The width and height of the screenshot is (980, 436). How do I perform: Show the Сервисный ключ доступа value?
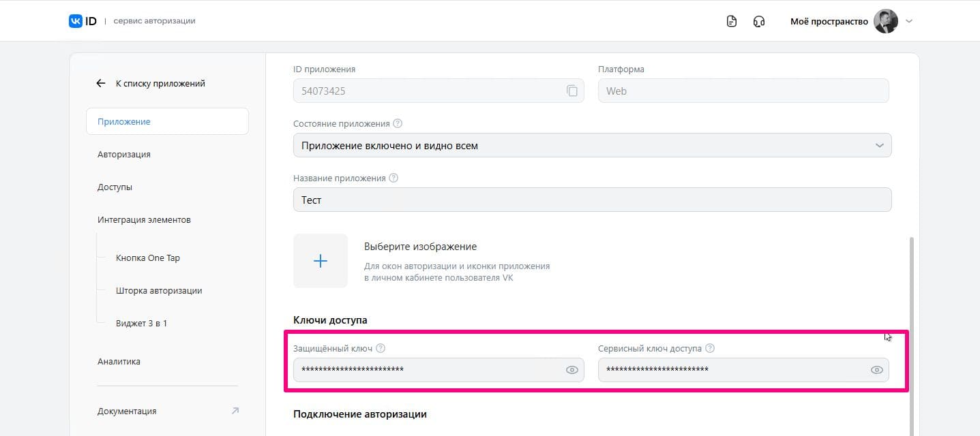pyautogui.click(x=877, y=370)
